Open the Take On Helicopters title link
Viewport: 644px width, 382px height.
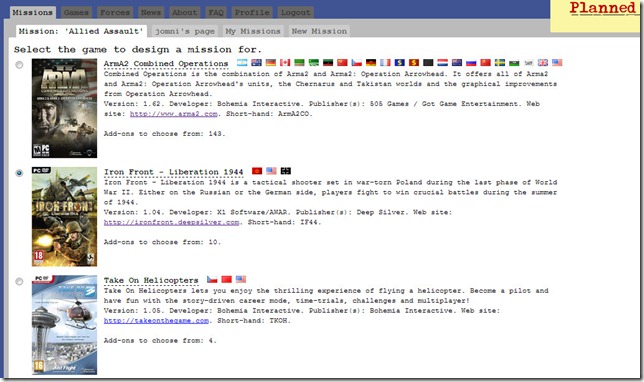click(151, 281)
